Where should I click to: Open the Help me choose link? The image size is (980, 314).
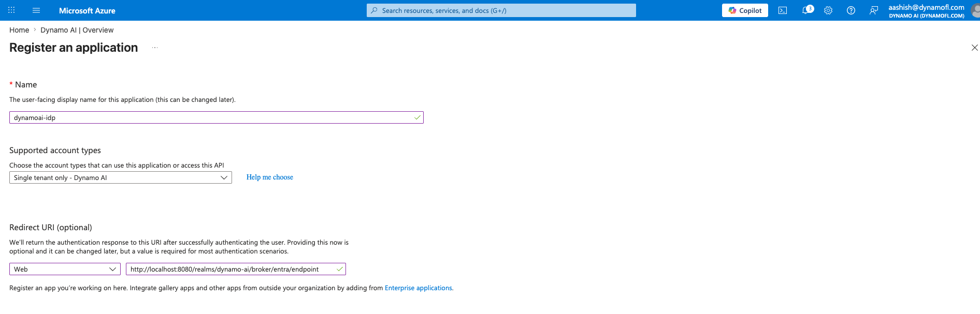click(270, 177)
